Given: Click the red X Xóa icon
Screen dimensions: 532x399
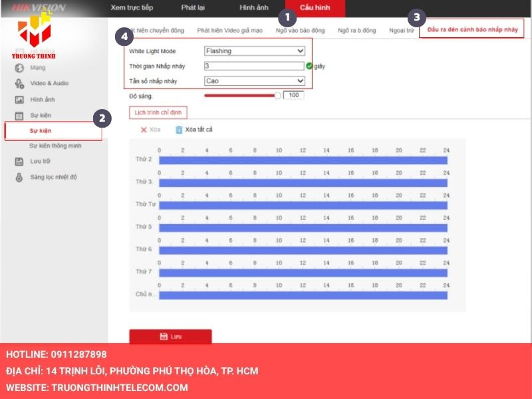Looking at the screenshot, I should pyautogui.click(x=144, y=130).
